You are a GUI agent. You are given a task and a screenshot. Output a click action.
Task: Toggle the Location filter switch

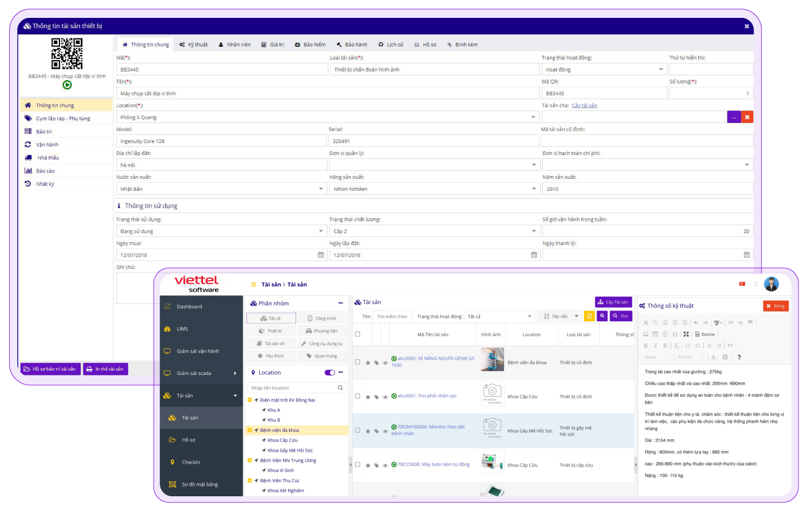coord(330,373)
